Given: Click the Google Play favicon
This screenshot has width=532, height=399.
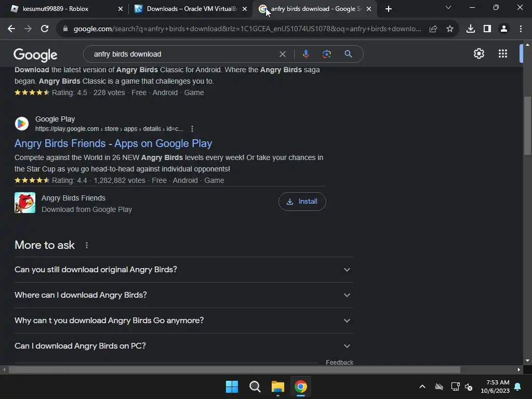Looking at the screenshot, I should click(x=22, y=124).
